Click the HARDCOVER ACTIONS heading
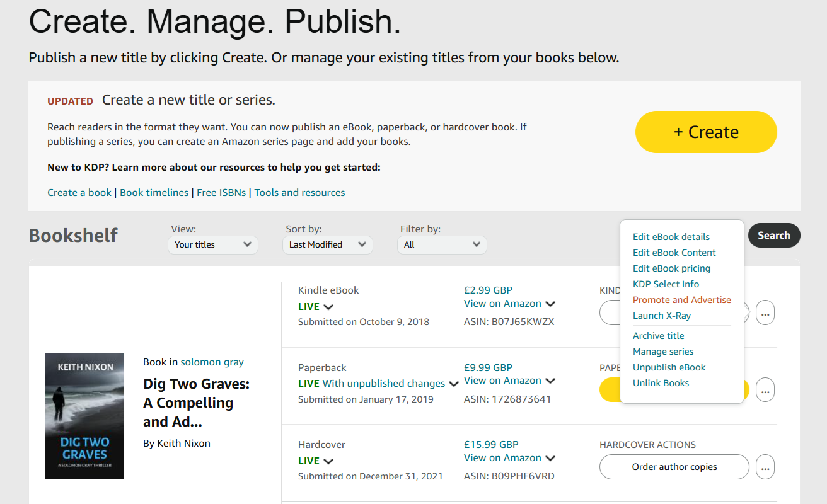Image resolution: width=827 pixels, height=504 pixels. tap(647, 445)
